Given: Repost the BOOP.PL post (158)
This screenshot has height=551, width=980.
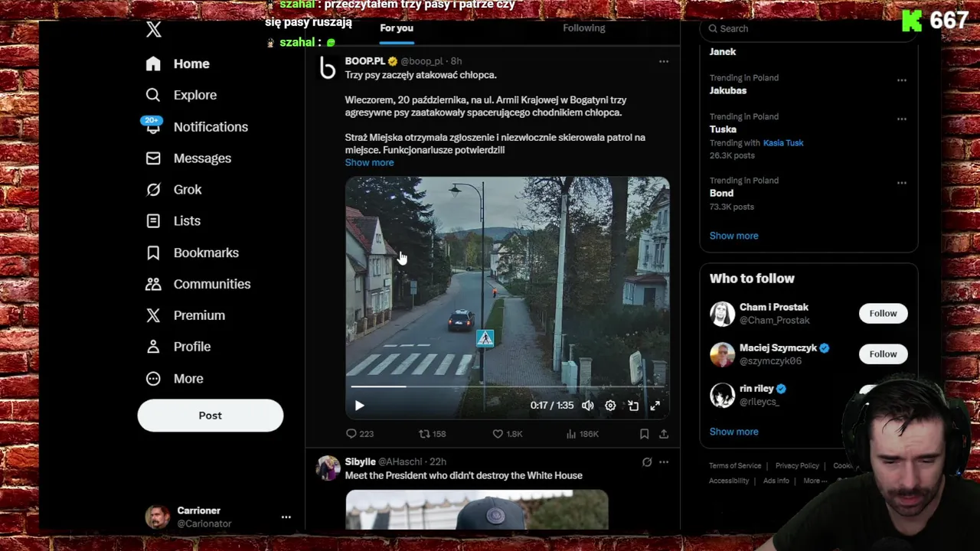Looking at the screenshot, I should coord(432,434).
